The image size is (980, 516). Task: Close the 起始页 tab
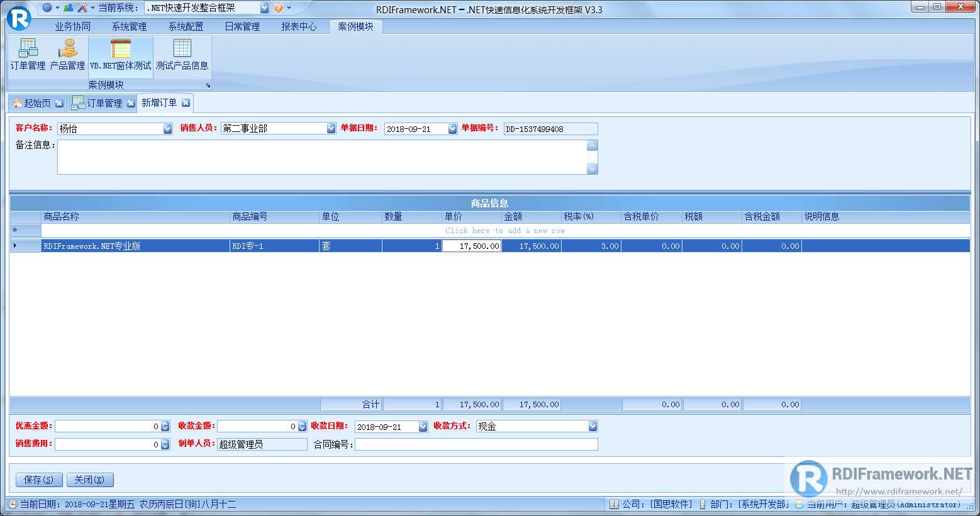[x=59, y=103]
